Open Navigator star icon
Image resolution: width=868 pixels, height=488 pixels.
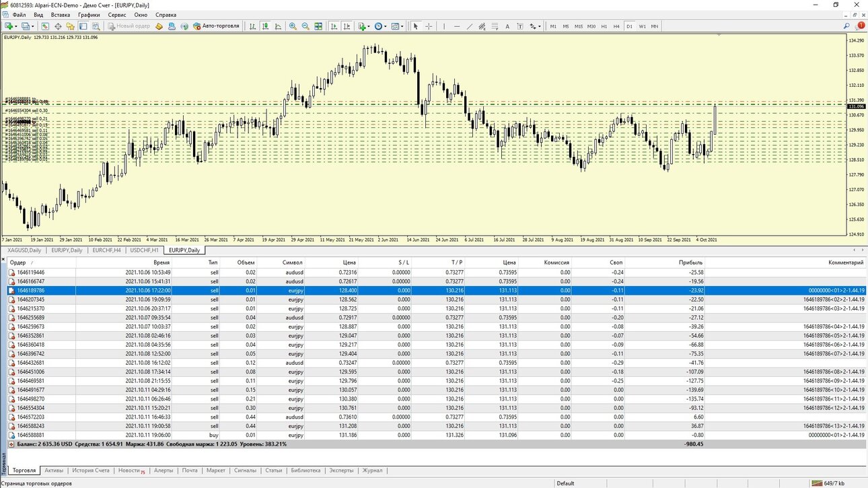tap(71, 26)
